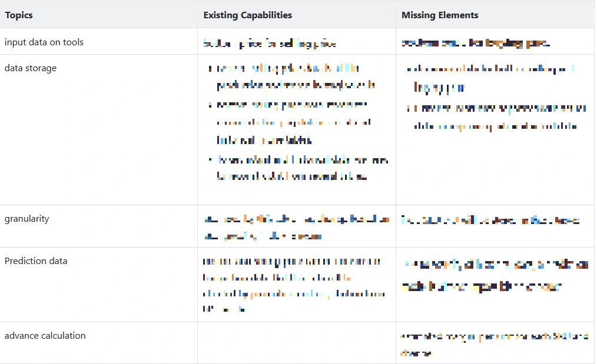Click the Topics column header
Viewport: 597px width, 364px height.
point(19,15)
